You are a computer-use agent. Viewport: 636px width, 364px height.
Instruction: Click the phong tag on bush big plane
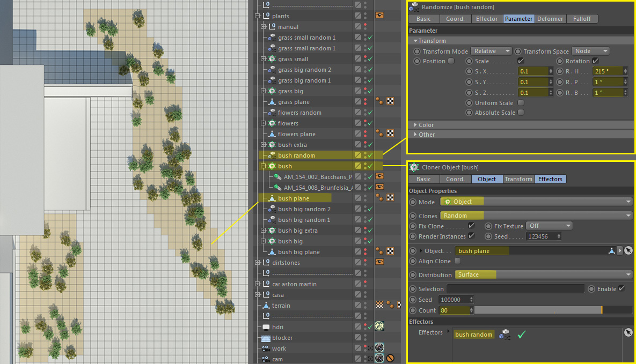(x=379, y=251)
